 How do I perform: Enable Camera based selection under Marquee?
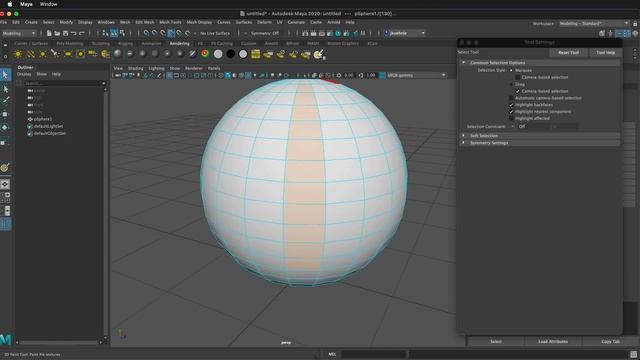pos(518,77)
